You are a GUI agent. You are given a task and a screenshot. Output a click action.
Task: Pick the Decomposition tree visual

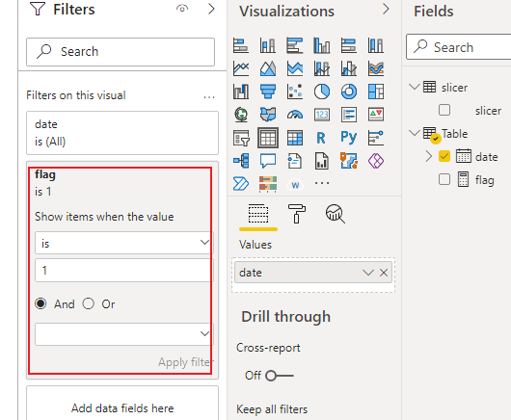coord(241,161)
